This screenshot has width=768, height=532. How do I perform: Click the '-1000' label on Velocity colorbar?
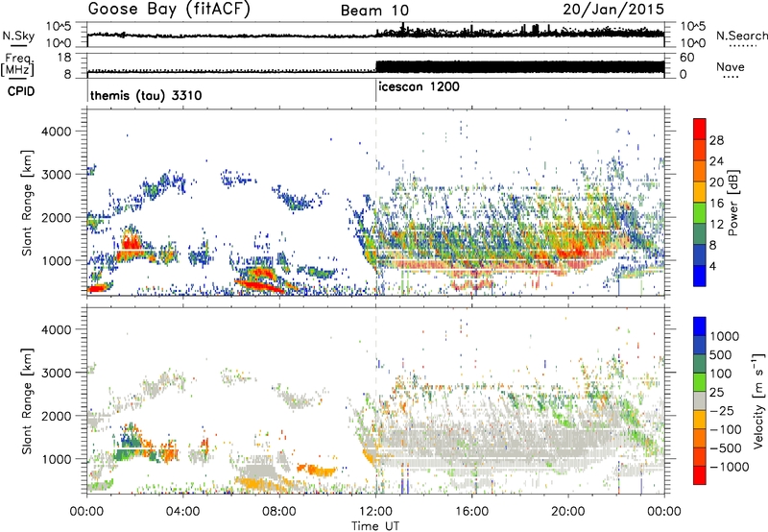(x=730, y=467)
